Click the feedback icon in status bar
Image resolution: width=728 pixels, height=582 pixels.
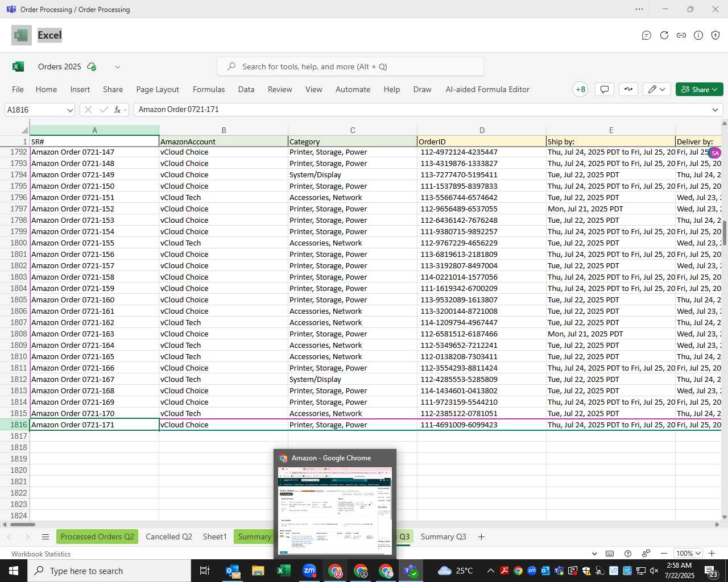[646, 554]
